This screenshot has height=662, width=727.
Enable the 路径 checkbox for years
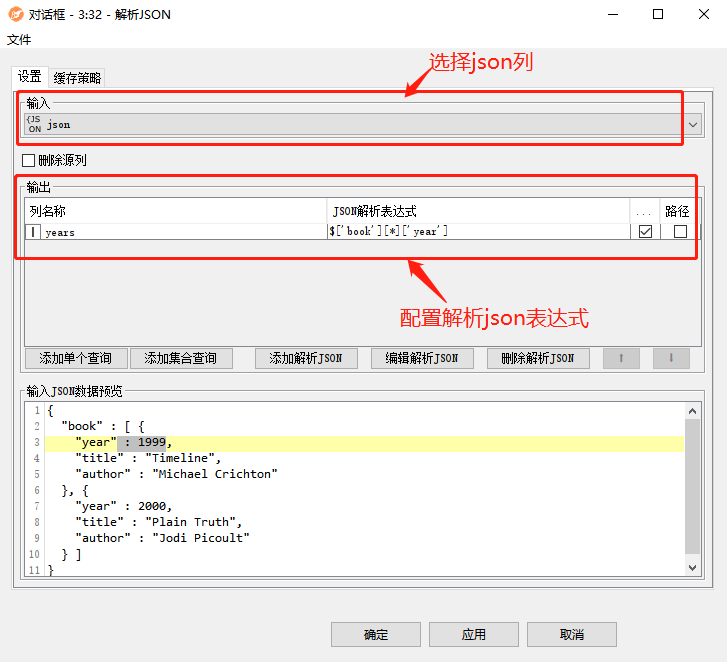[680, 231]
